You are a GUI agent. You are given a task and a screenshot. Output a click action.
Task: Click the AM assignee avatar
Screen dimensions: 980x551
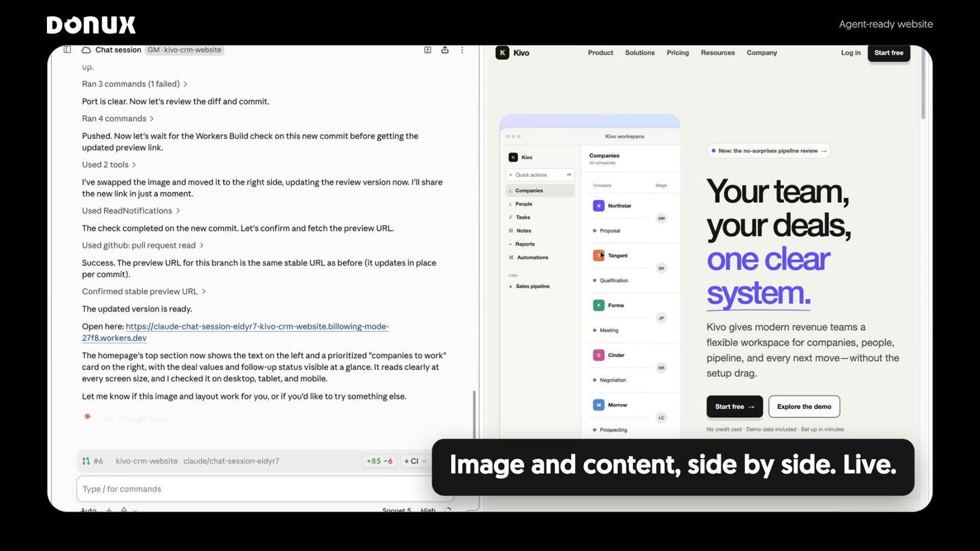[x=661, y=218]
